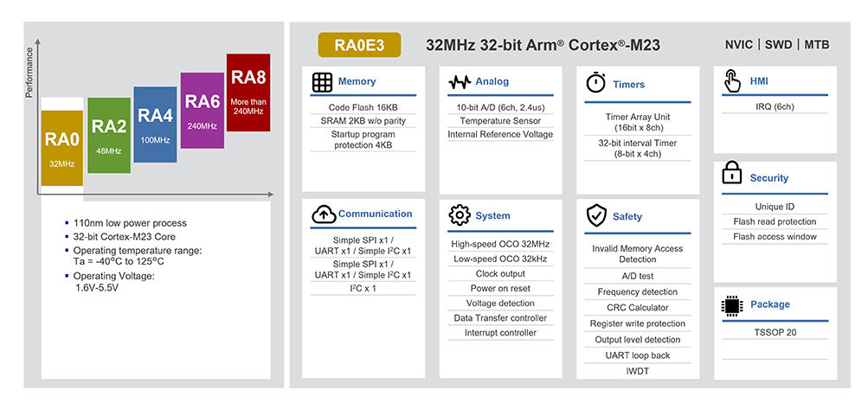Click the Performance axis label
Viewport: 868px width, 403px height.
30,73
